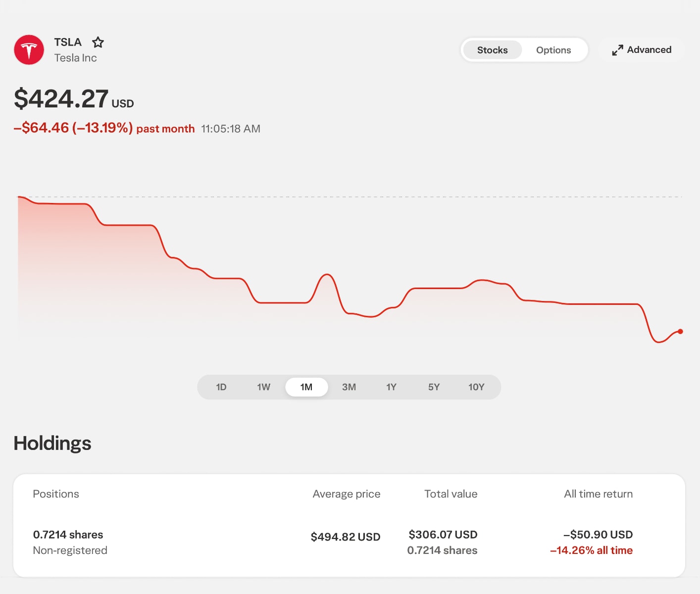Select the 1Y chart range

[391, 387]
